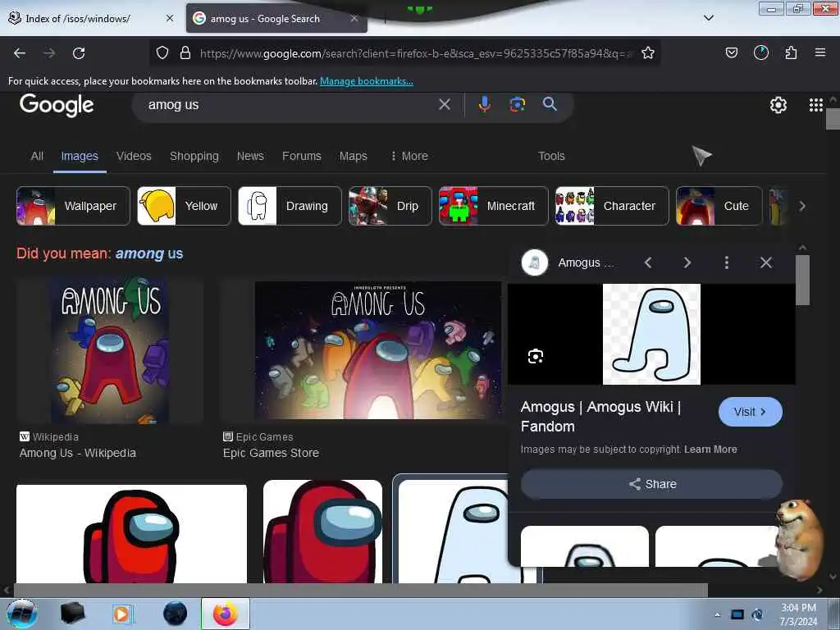Click into the amog us search field
Image resolution: width=840 pixels, height=630 pixels.
pyautogui.click(x=290, y=104)
